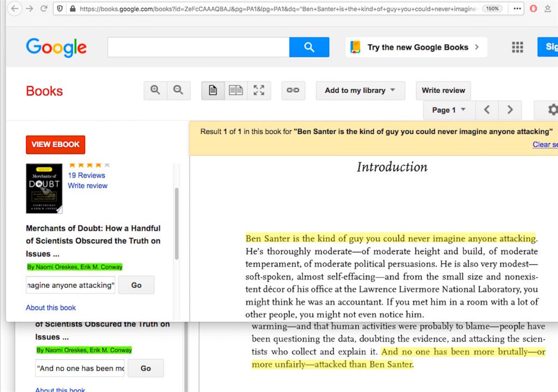The width and height of the screenshot is (558, 392).
Task: Click the link to this book icon
Action: [x=293, y=91]
